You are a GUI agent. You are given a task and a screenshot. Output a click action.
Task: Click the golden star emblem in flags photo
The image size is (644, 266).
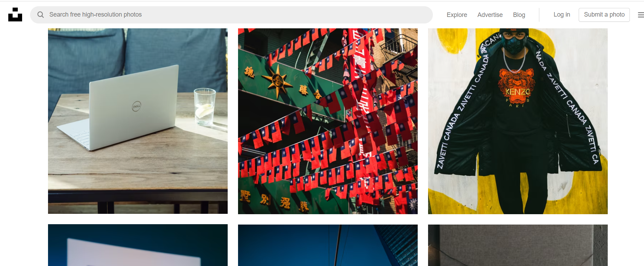[x=277, y=81]
